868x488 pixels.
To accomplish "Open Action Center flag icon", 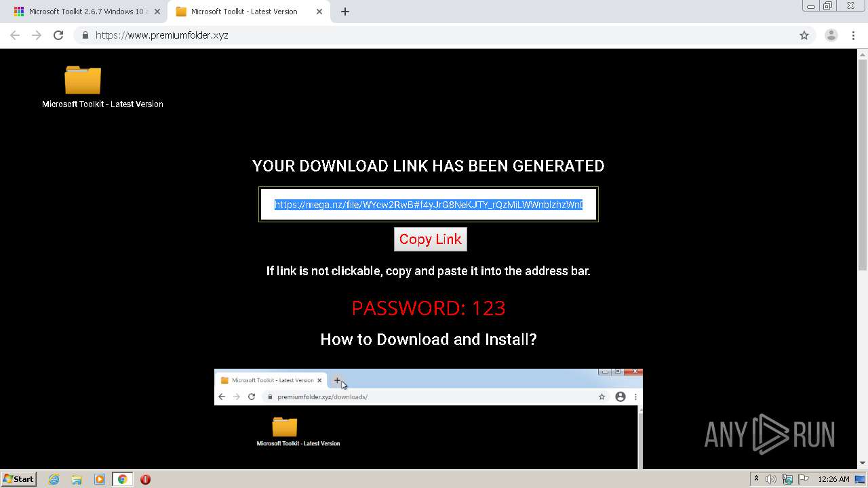I will point(804,479).
